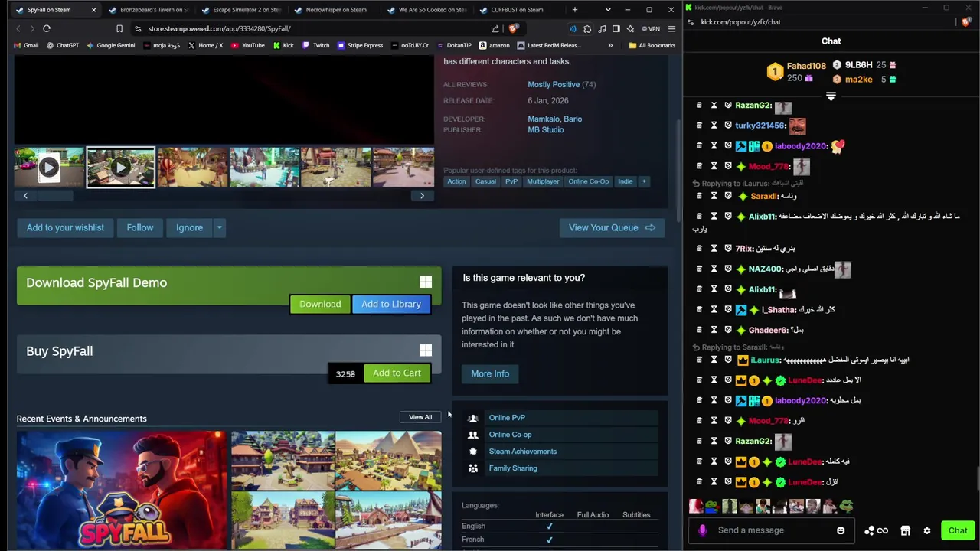This screenshot has width=980, height=551.
Task: Open Brave Shields lion icon
Action: coord(513,28)
